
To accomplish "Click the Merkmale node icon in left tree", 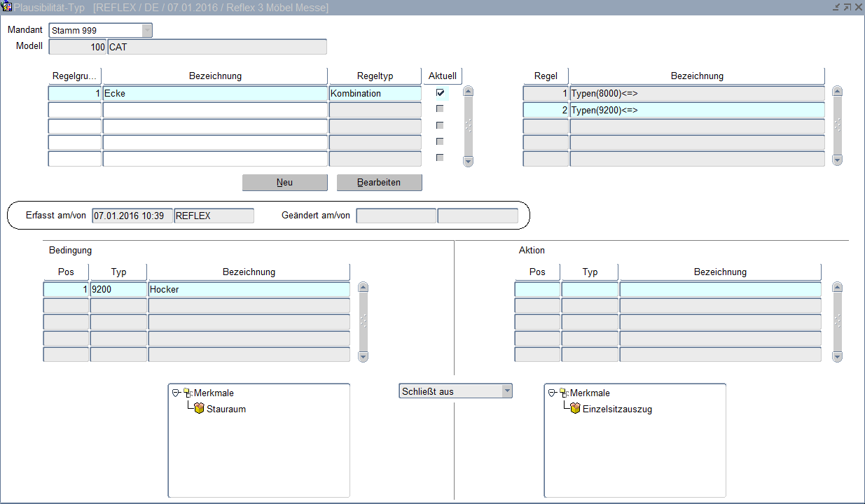I will click(x=187, y=393).
